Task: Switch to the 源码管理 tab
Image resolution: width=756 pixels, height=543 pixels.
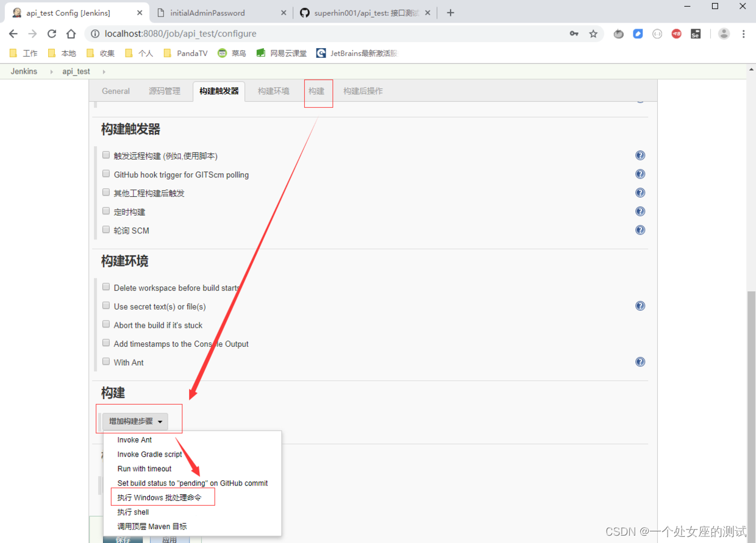Action: click(165, 91)
